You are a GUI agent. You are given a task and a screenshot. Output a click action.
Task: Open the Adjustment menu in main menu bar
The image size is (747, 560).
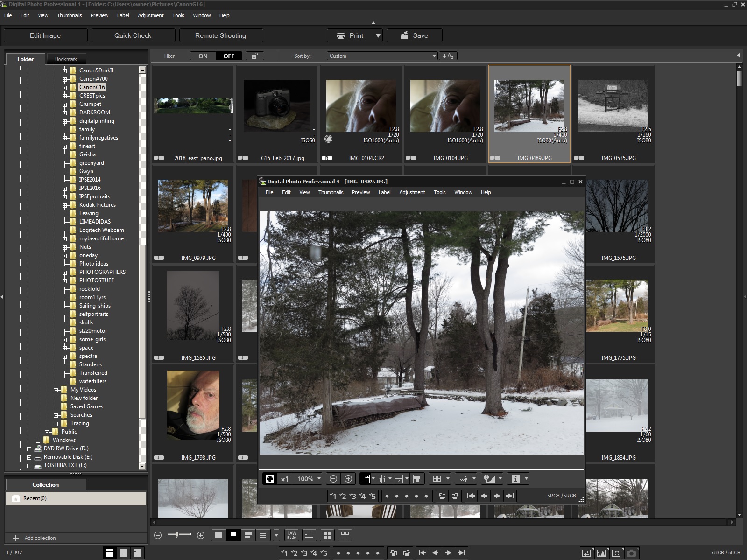(150, 15)
